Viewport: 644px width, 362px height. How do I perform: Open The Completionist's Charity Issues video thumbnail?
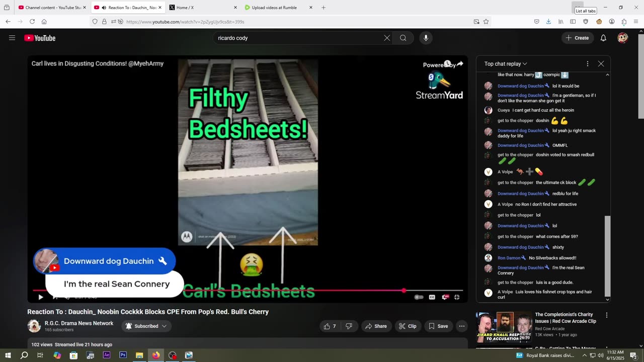(504, 326)
